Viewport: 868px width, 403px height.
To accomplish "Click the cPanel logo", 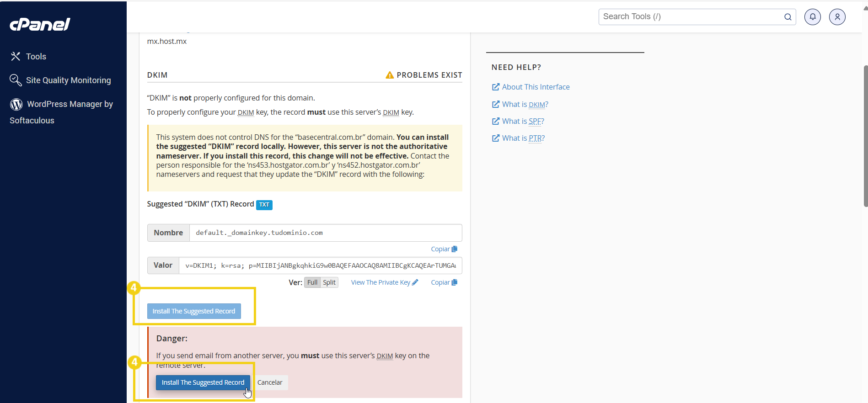I will point(40,24).
